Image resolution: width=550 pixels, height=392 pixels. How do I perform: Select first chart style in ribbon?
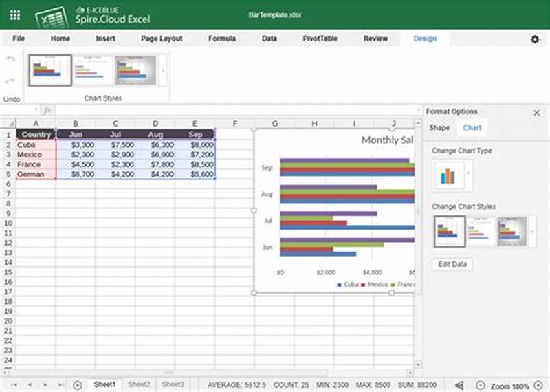point(50,70)
